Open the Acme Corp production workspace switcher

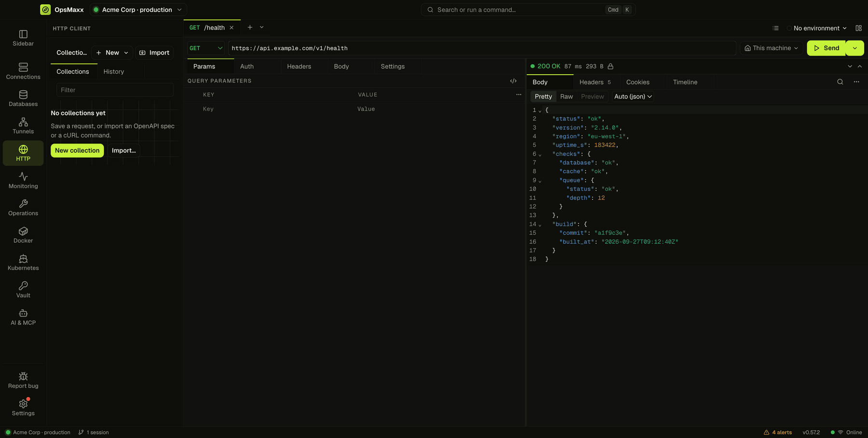coord(138,10)
